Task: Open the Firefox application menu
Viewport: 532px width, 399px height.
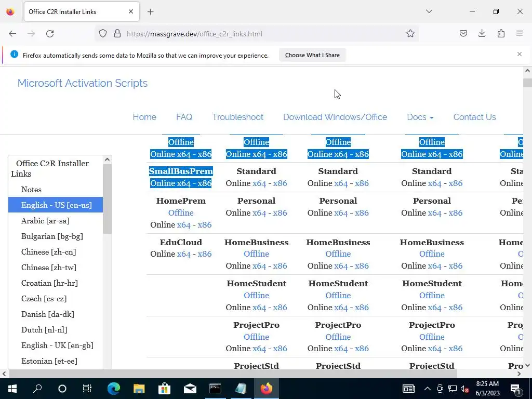Action: (x=520, y=34)
